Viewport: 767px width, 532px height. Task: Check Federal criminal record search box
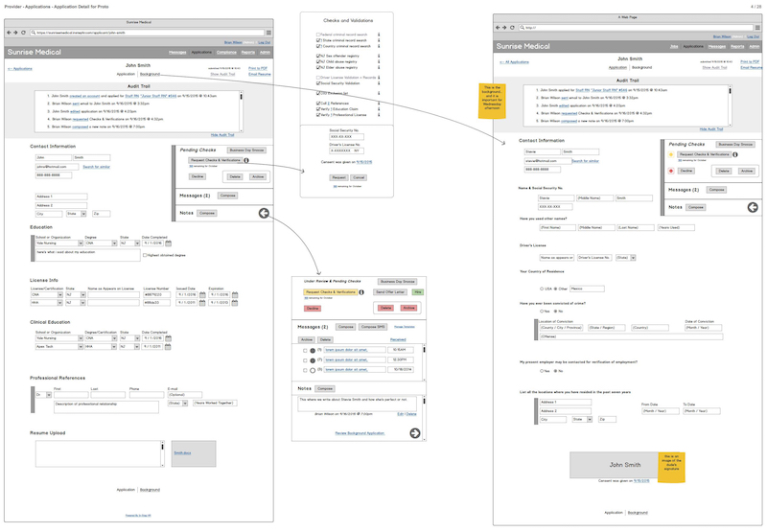318,35
